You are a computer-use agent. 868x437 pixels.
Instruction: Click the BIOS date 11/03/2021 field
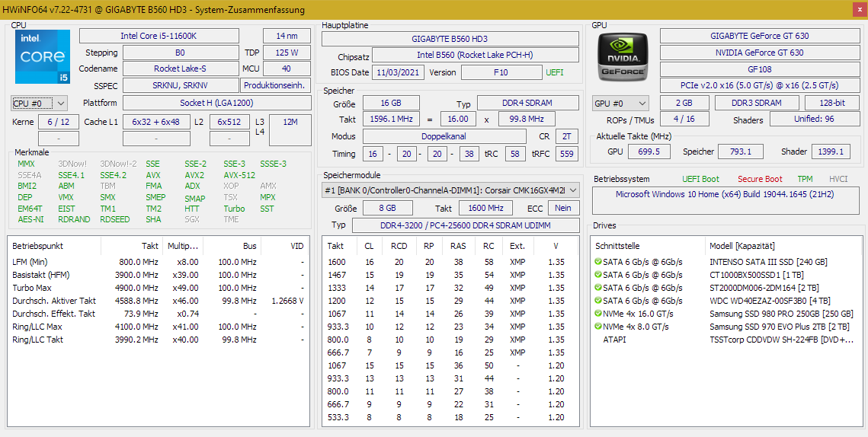(399, 72)
